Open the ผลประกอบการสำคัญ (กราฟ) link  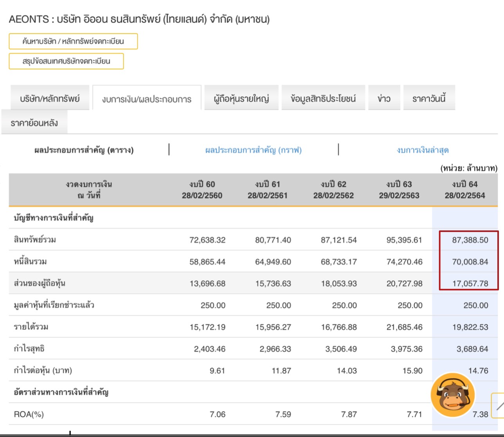point(254,150)
